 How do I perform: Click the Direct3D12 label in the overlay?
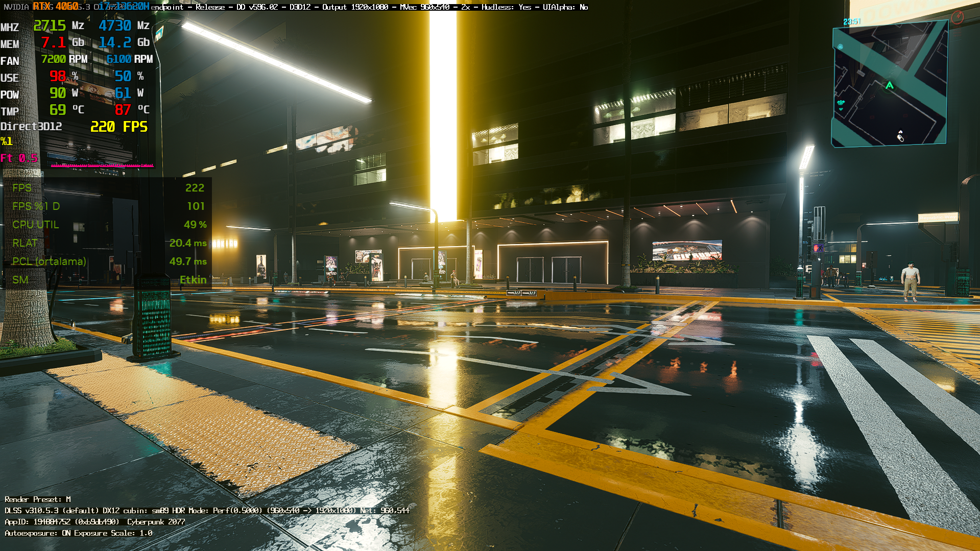(31, 126)
